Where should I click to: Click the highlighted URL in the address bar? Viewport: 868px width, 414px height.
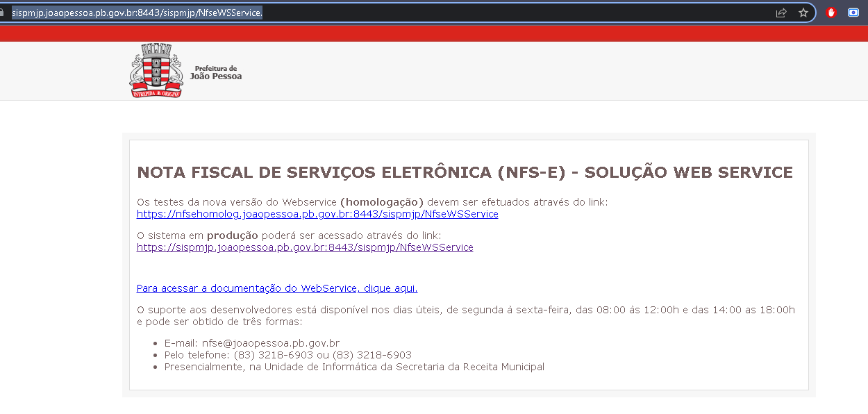tap(137, 13)
